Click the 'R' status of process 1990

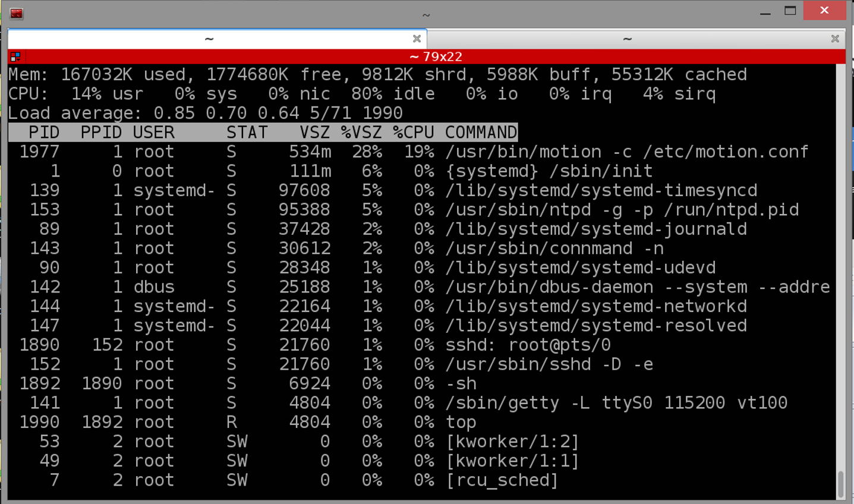tap(232, 422)
